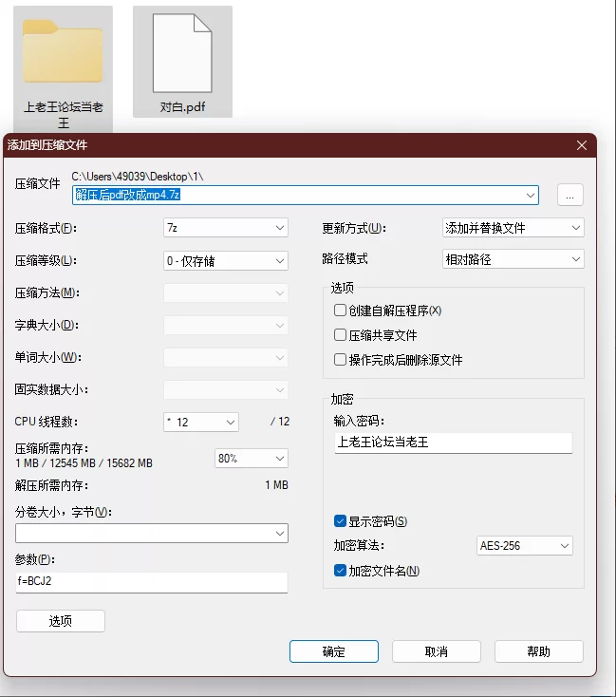Enable the 压缩共享文件 checkbox
This screenshot has width=616, height=697.
pyautogui.click(x=340, y=334)
